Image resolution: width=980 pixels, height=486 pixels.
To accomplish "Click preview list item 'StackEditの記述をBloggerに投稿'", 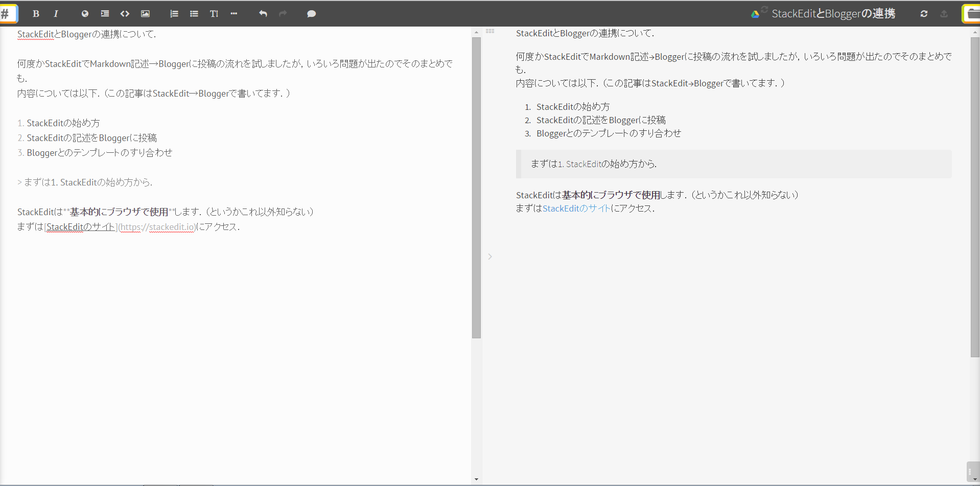I will (x=601, y=120).
